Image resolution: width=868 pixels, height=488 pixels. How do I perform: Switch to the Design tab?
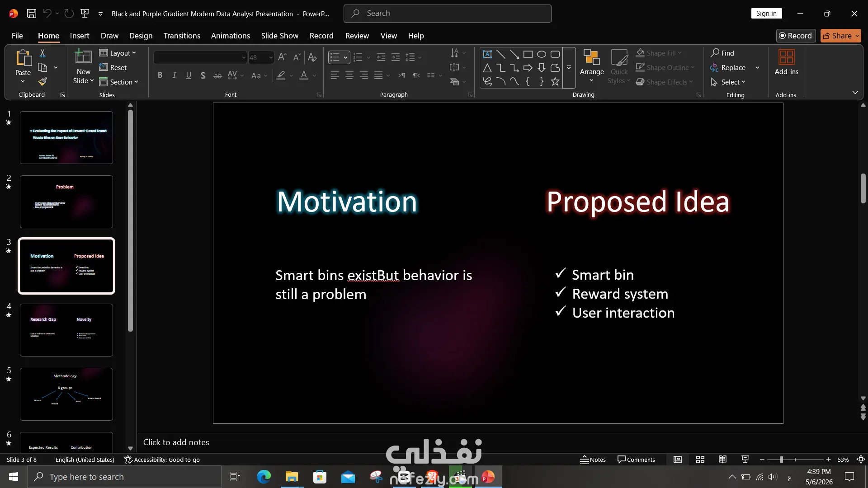click(x=141, y=36)
